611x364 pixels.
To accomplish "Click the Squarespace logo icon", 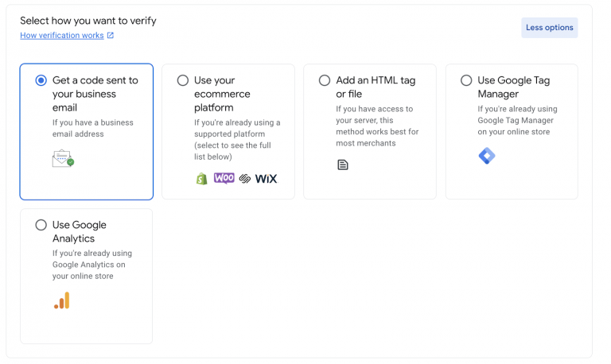I will [x=245, y=179].
